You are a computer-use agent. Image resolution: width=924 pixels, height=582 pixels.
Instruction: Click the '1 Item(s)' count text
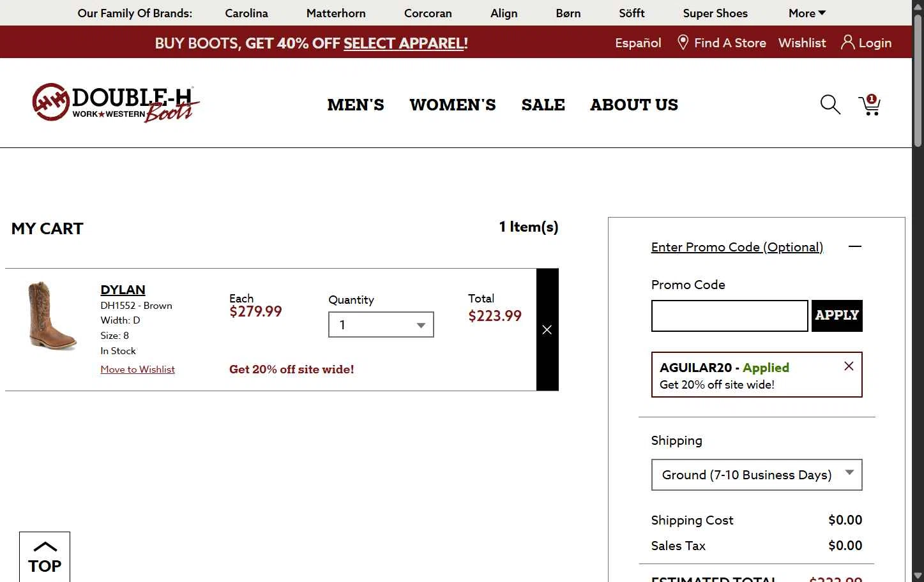click(529, 227)
